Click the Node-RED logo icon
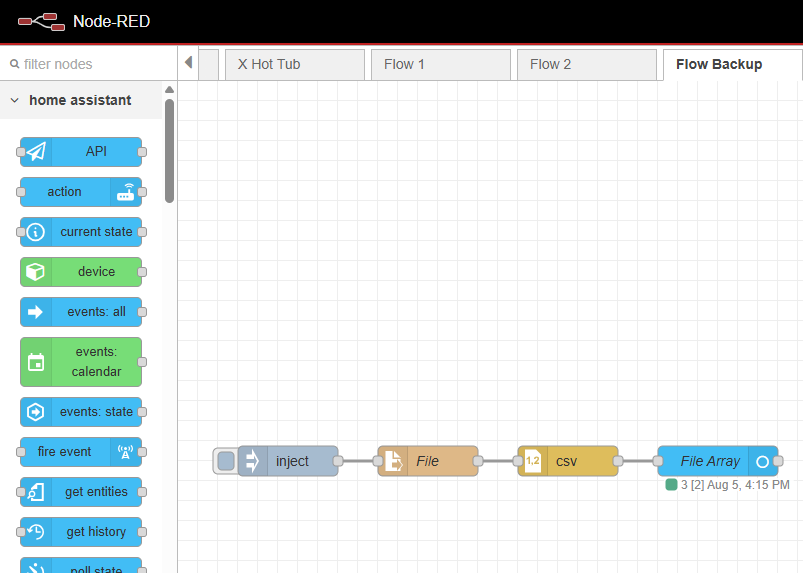The height and width of the screenshot is (573, 803). click(x=41, y=22)
